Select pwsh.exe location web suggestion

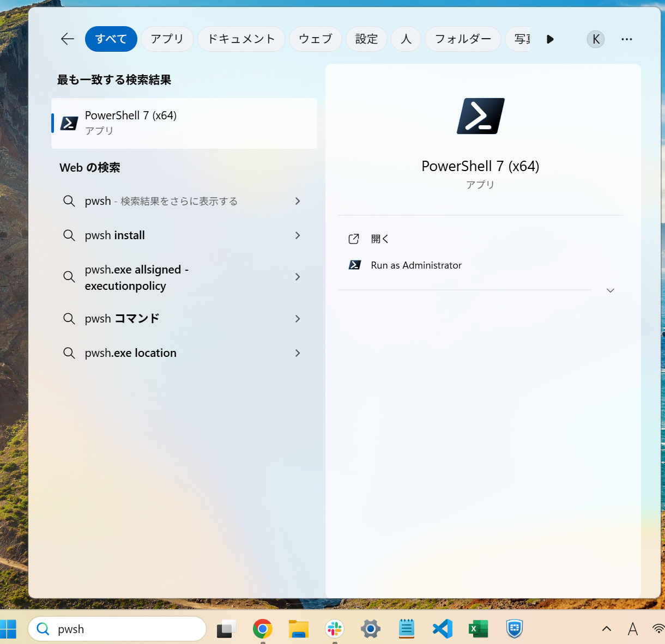point(184,353)
